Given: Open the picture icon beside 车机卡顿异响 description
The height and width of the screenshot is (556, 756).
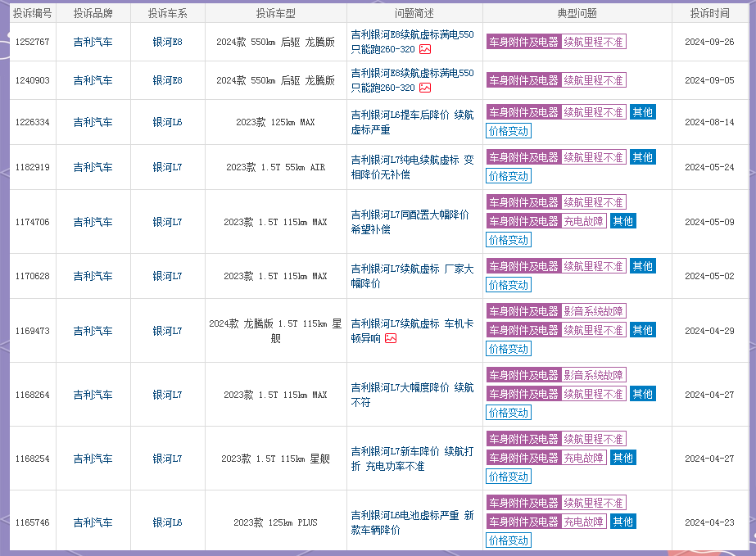Looking at the screenshot, I should 391,338.
